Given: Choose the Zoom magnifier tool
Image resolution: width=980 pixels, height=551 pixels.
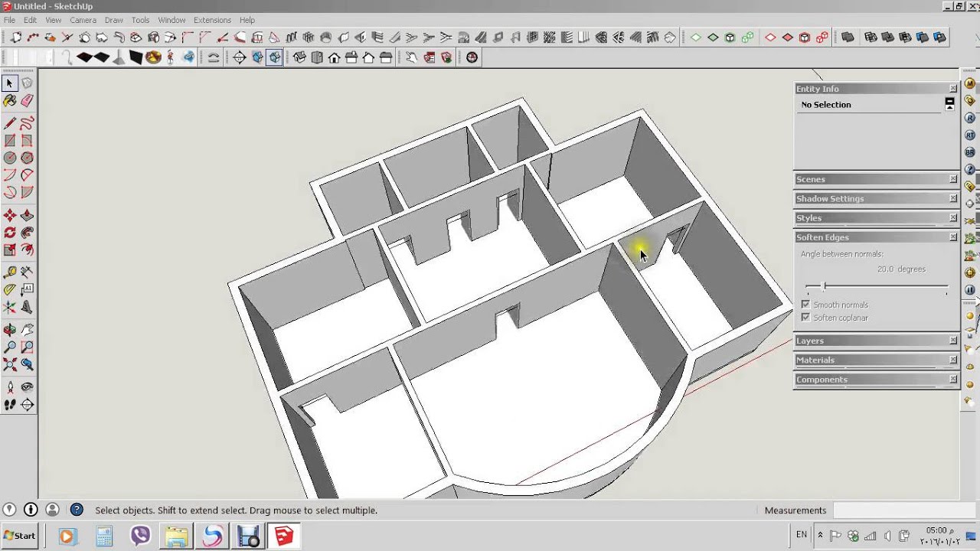Looking at the screenshot, I should pyautogui.click(x=10, y=347).
